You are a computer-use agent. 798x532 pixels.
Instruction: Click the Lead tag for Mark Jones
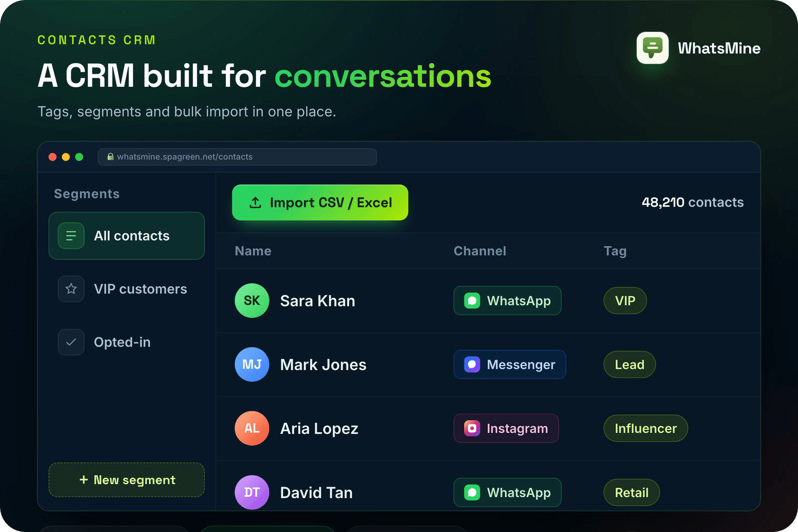(x=629, y=364)
